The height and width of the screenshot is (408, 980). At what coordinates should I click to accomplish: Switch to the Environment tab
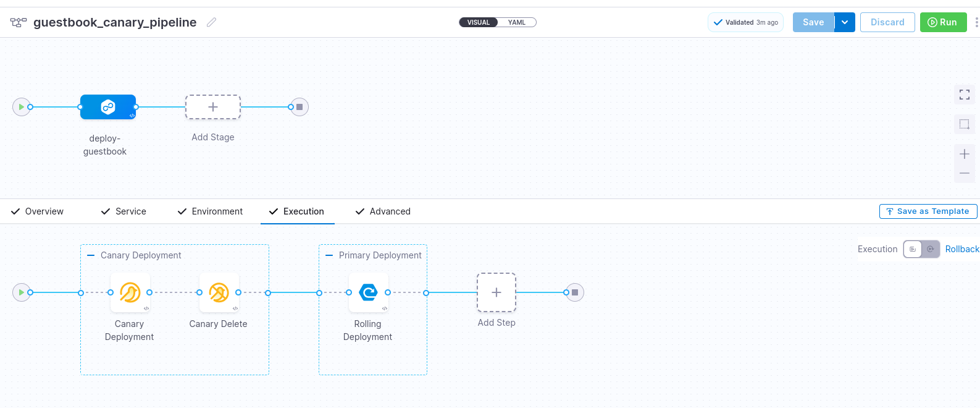[210, 211]
